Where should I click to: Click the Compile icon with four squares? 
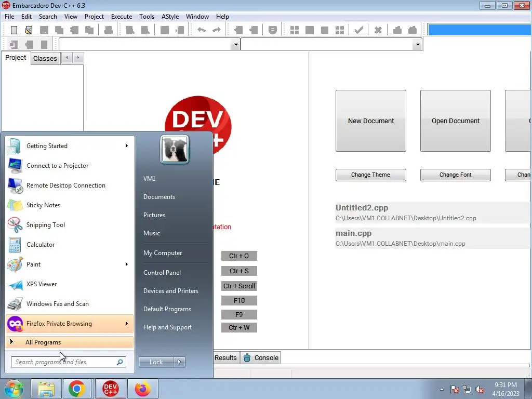click(x=295, y=30)
